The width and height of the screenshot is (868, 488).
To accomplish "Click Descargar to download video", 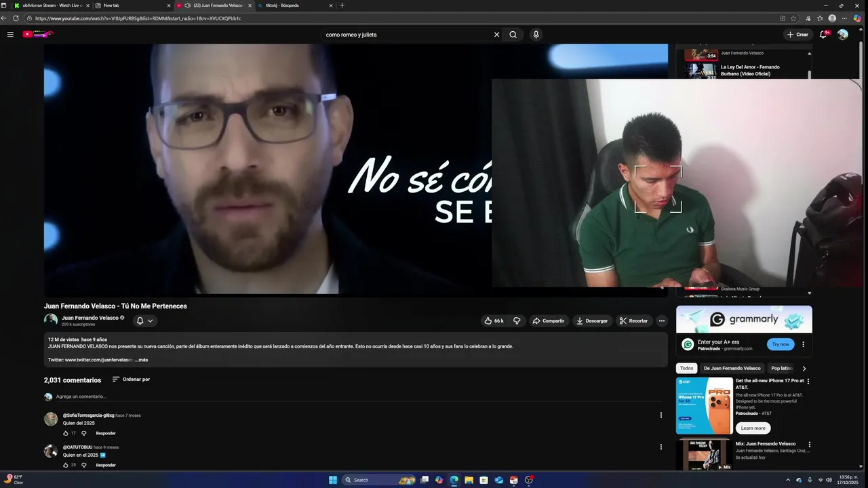I will coord(592,321).
